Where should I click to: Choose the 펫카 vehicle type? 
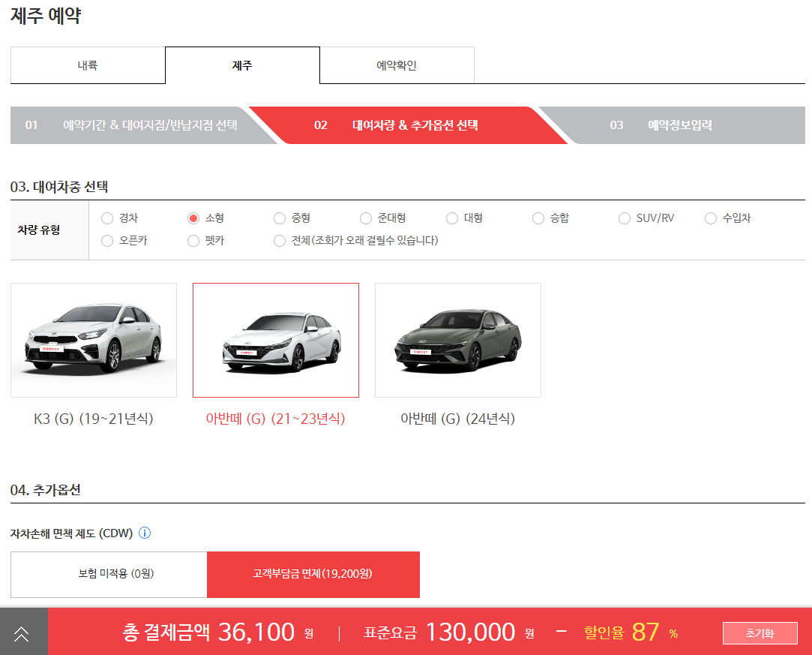coord(193,241)
